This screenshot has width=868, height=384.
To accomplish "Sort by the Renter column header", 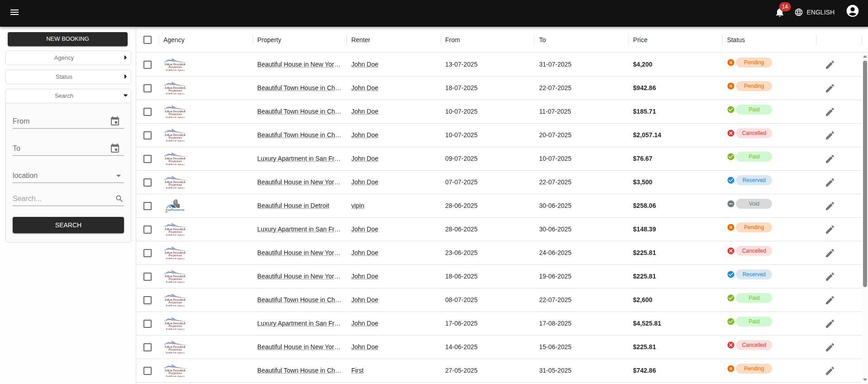I will point(361,40).
